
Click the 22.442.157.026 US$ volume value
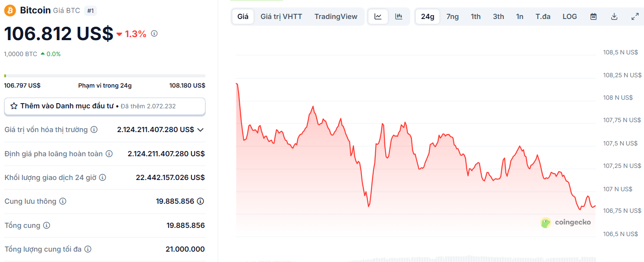[170, 177]
